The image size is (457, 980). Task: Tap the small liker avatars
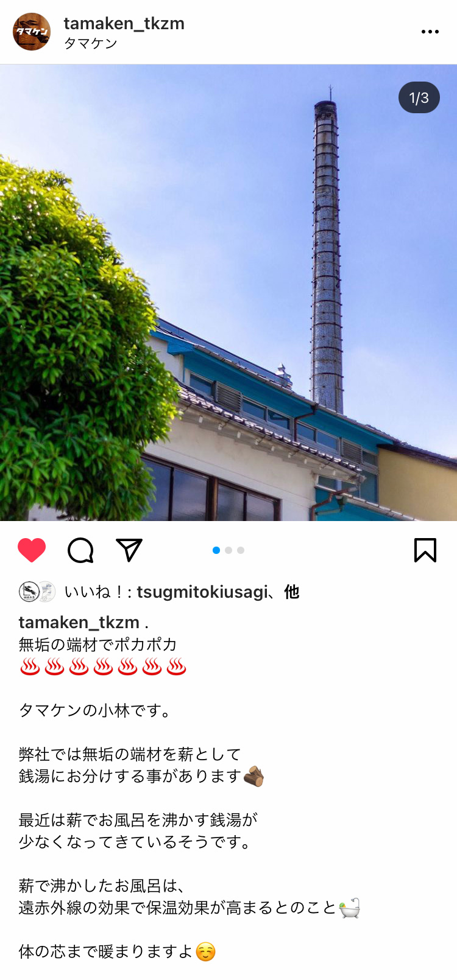[x=37, y=592]
